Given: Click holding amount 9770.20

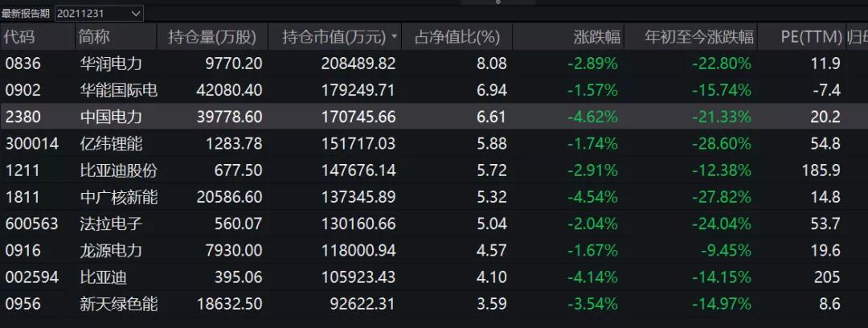Looking at the screenshot, I should click(233, 64).
